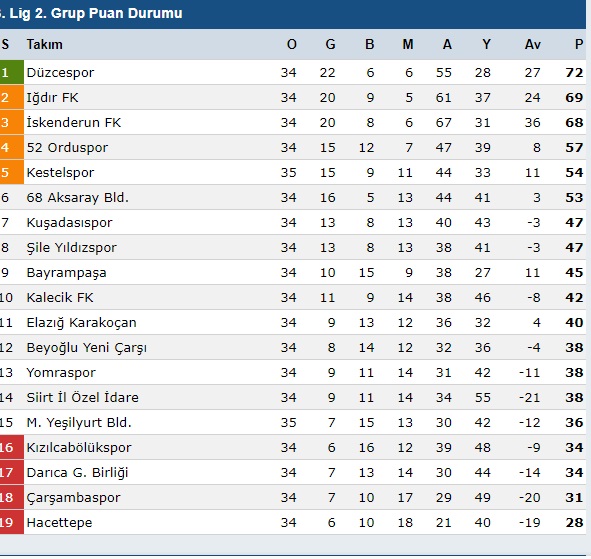Click the Av goal difference header

coord(533,44)
